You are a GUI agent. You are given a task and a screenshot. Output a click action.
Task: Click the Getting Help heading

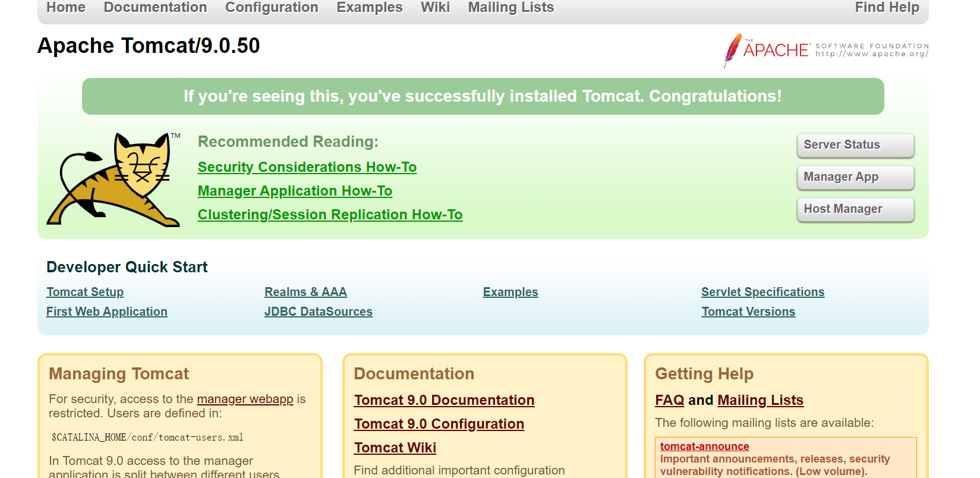[x=704, y=374]
